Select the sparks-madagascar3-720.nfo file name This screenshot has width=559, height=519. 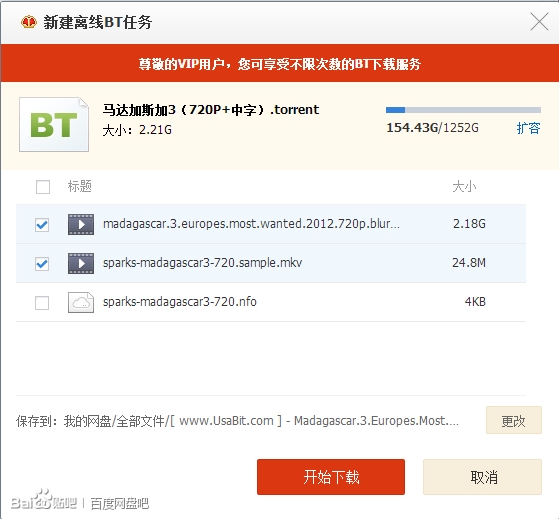[x=180, y=302]
